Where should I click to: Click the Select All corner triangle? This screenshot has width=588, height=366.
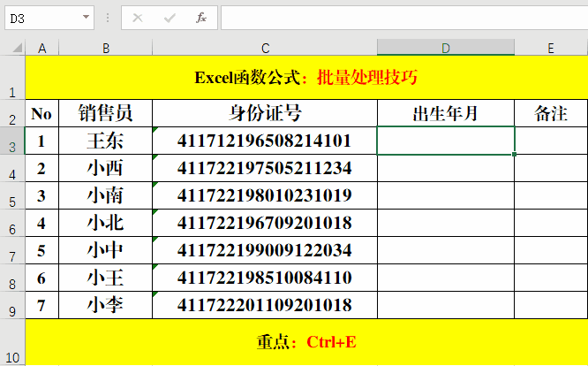[17, 48]
